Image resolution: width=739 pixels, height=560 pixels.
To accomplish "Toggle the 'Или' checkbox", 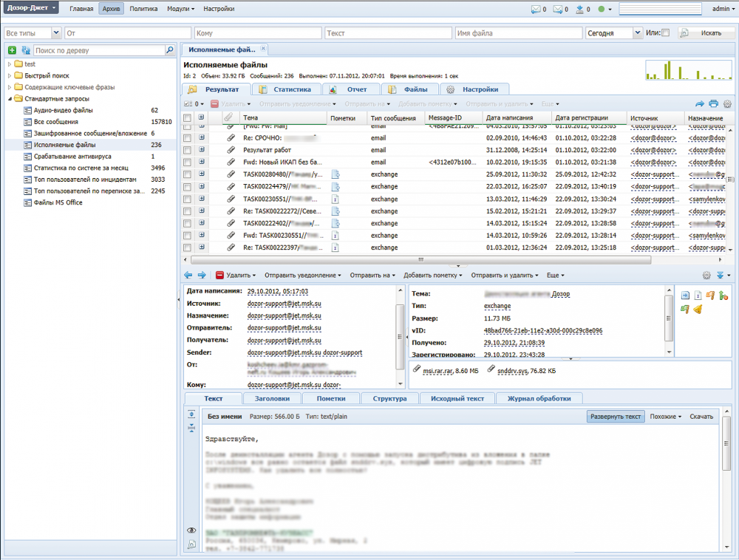I will pyautogui.click(x=665, y=33).
